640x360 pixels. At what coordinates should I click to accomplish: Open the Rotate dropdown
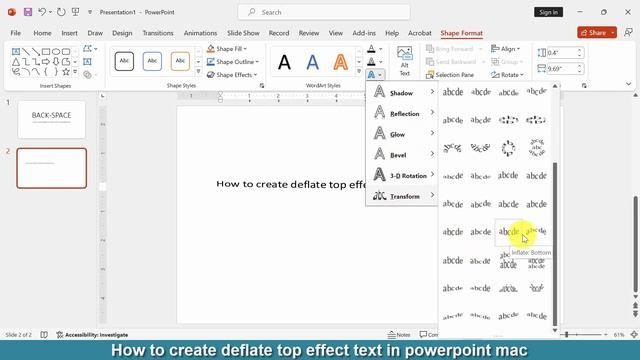(x=507, y=75)
